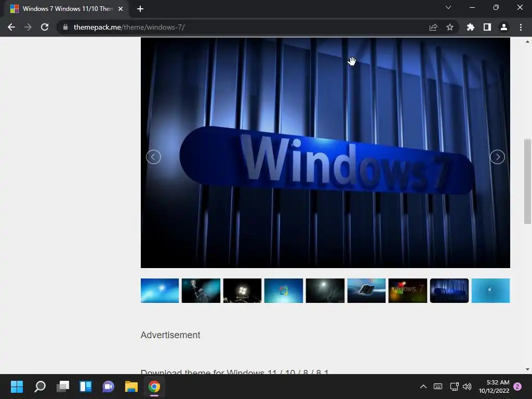This screenshot has width=532, height=399.
Task: Select the first bright blue flare thumbnail
Action: (160, 290)
